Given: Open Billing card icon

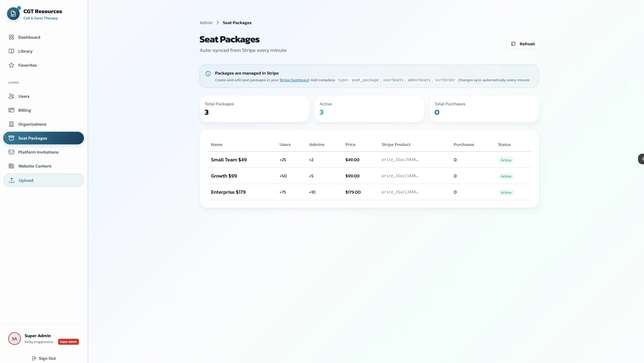Looking at the screenshot, I should click(11, 110).
